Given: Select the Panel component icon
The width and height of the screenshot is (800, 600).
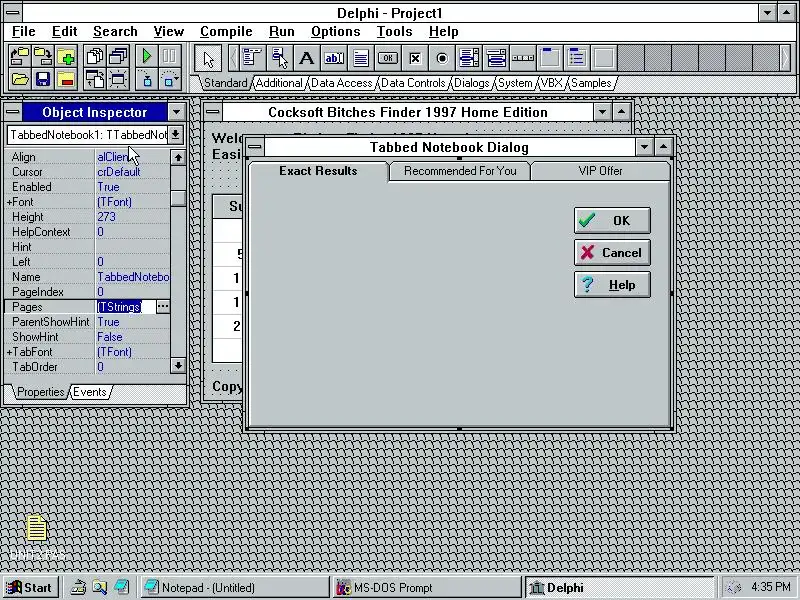Looking at the screenshot, I should 604,58.
